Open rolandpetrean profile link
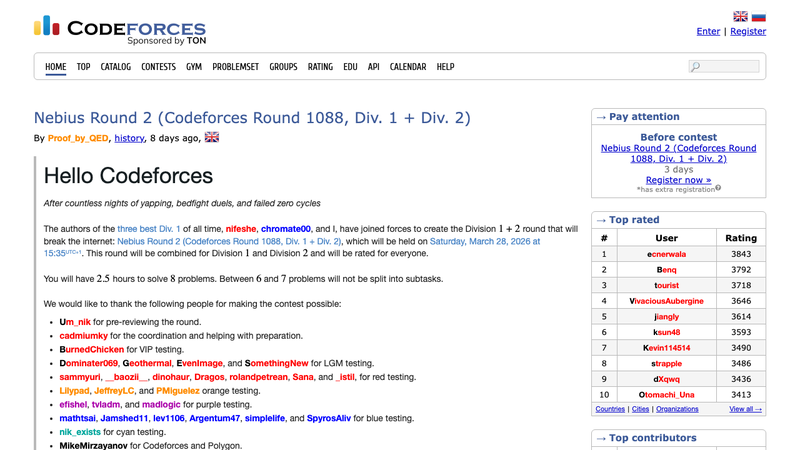Viewport: 800px width, 450px height. (258, 377)
